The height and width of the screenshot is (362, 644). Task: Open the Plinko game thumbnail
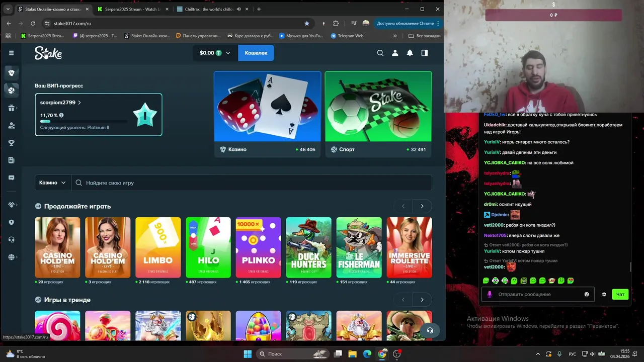[259, 247]
